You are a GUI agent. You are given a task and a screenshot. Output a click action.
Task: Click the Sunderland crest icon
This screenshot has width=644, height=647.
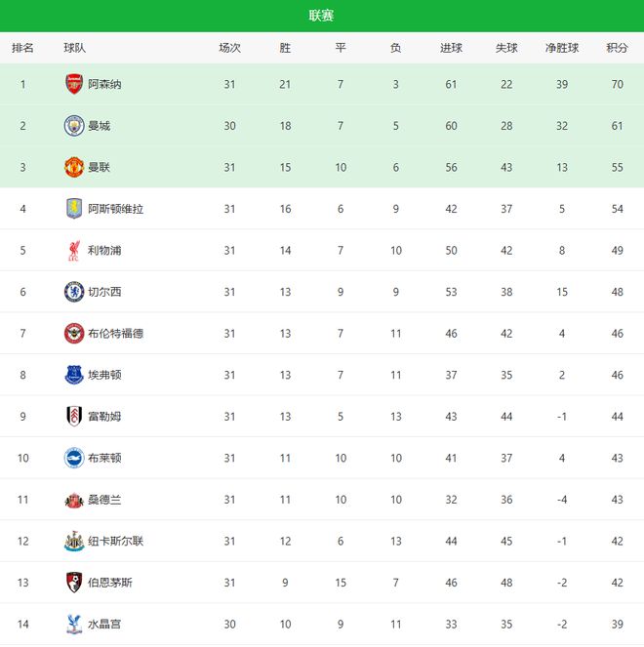click(74, 500)
